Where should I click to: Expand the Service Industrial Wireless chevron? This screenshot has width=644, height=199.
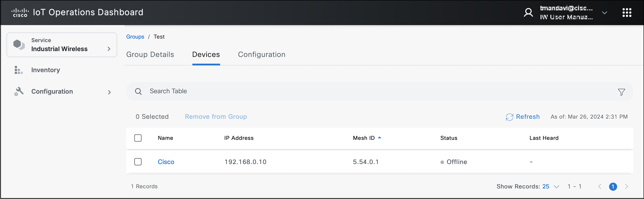tap(109, 49)
